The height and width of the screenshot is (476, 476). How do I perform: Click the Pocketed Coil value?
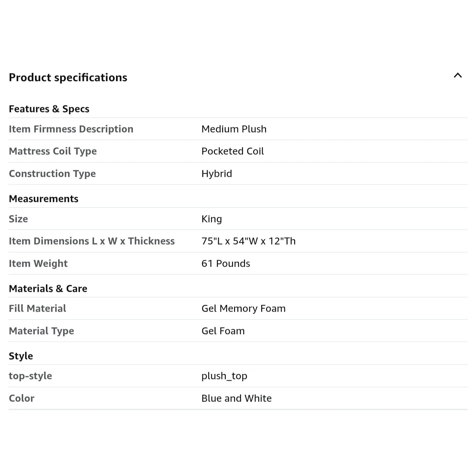click(x=232, y=151)
